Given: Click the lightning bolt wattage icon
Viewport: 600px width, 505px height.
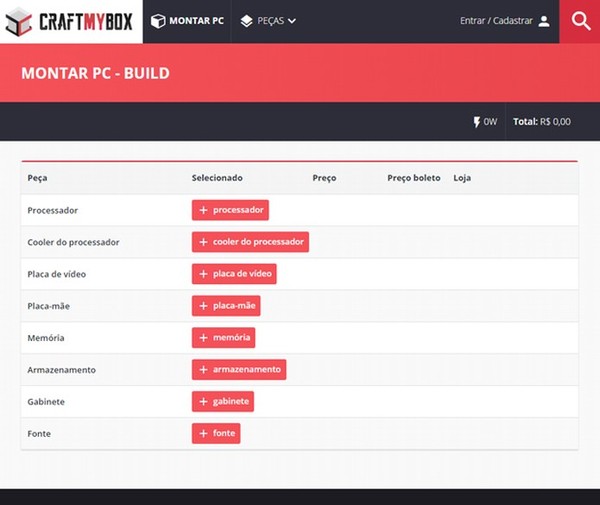Looking at the screenshot, I should tap(476, 122).
